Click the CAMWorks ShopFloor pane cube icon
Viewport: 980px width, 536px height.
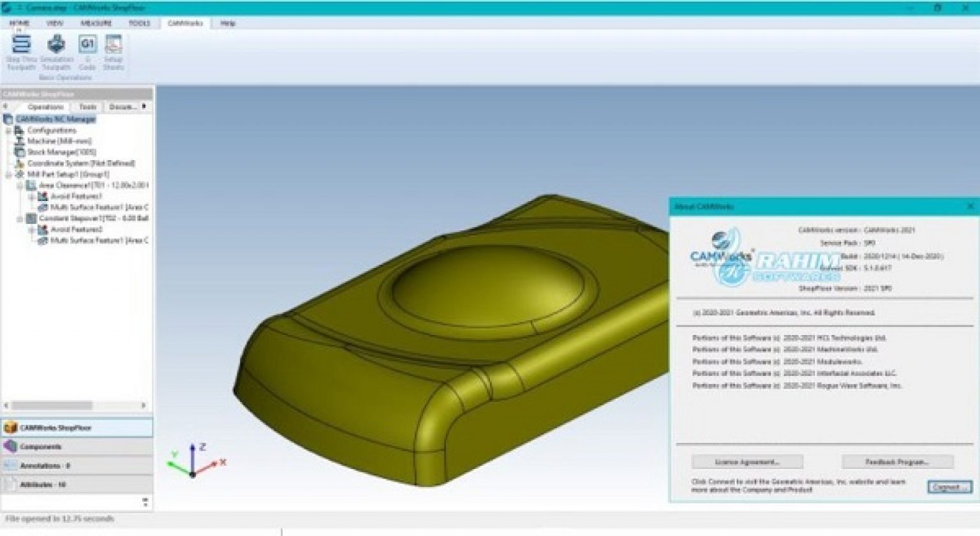tap(10, 428)
